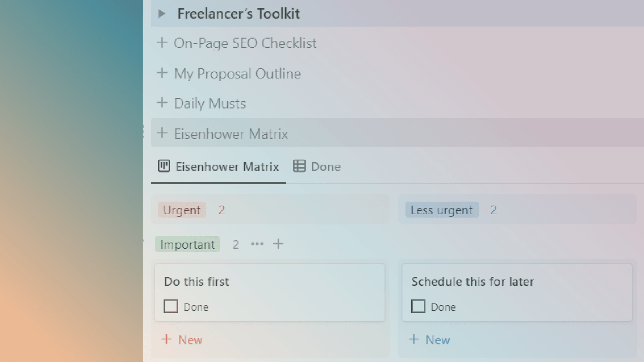Click the Less urgent column tag
The width and height of the screenshot is (644, 362).
coord(441,210)
